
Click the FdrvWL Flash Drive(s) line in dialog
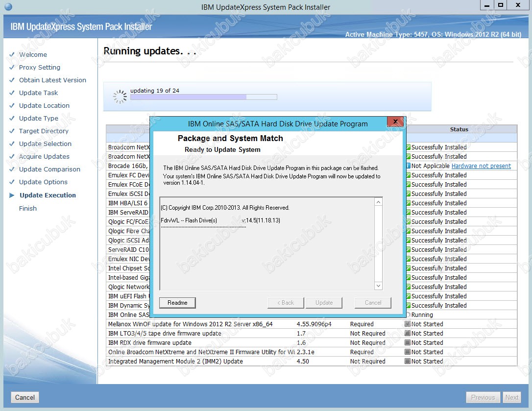pos(220,220)
